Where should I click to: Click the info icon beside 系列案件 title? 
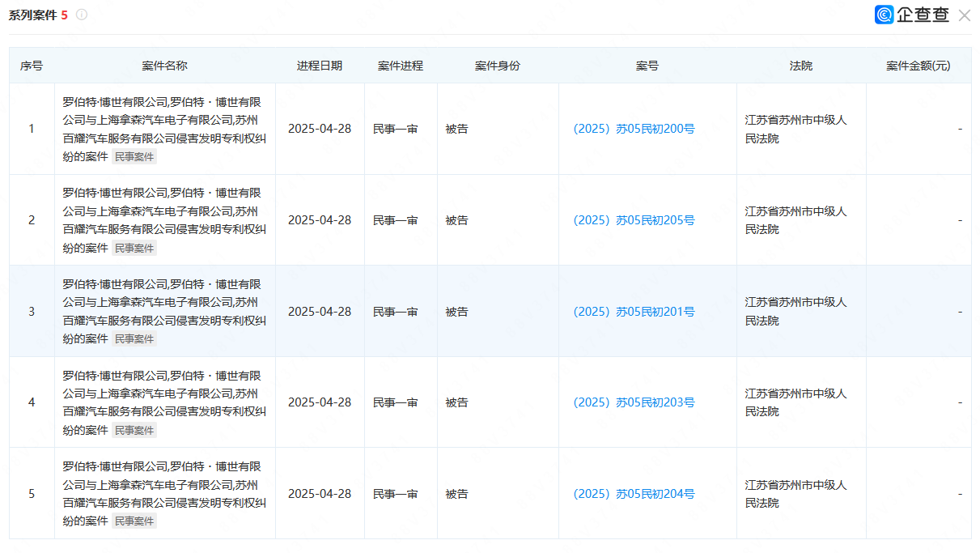pyautogui.click(x=82, y=15)
